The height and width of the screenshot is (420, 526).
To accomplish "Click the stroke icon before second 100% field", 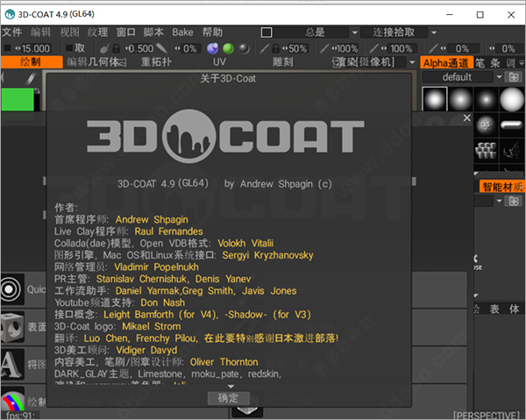I will click(373, 48).
